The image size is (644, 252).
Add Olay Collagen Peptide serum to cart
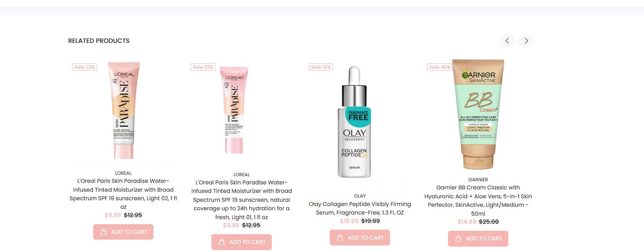[360, 238]
